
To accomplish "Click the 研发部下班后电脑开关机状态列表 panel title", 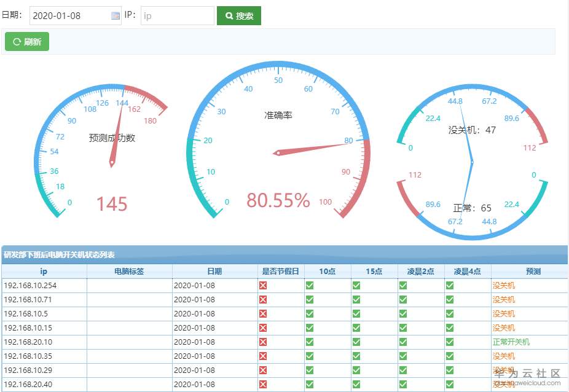I will pos(59,255).
